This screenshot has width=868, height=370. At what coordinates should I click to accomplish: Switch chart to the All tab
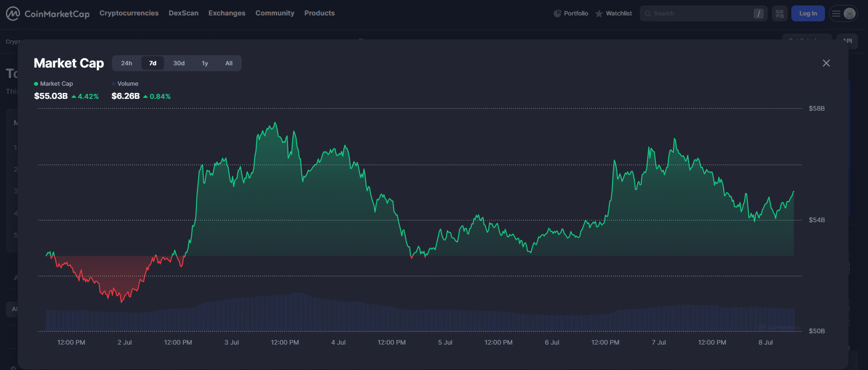tap(229, 63)
